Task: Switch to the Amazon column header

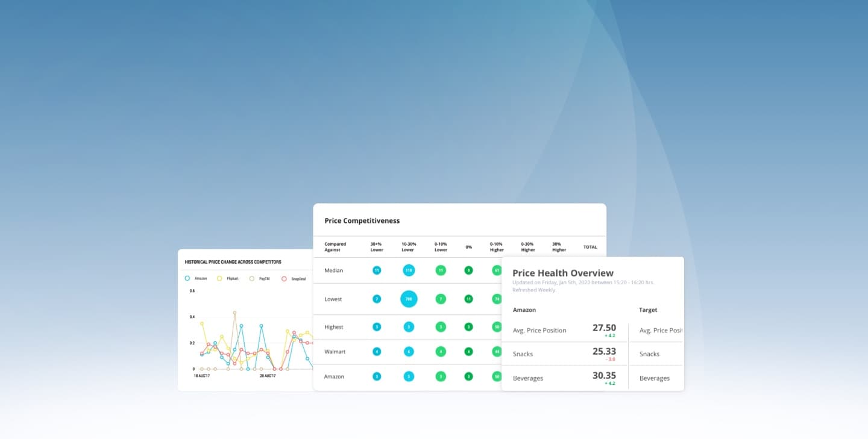Action: pos(524,310)
